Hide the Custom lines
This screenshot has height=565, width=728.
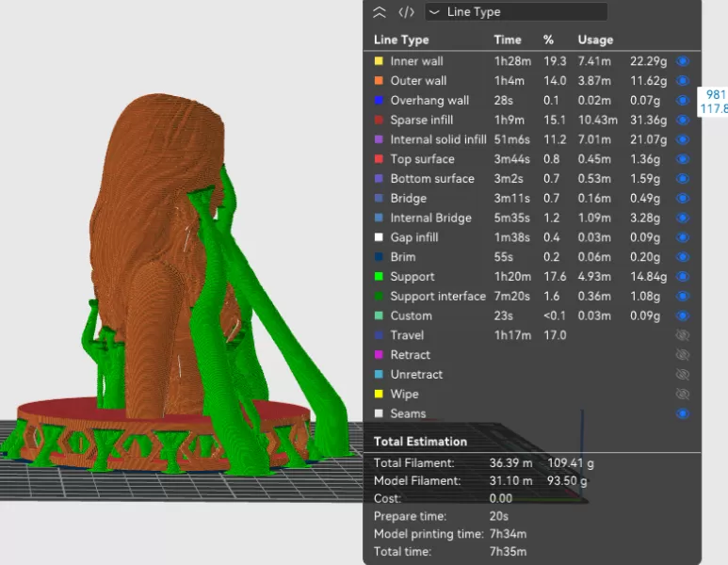[683, 315]
